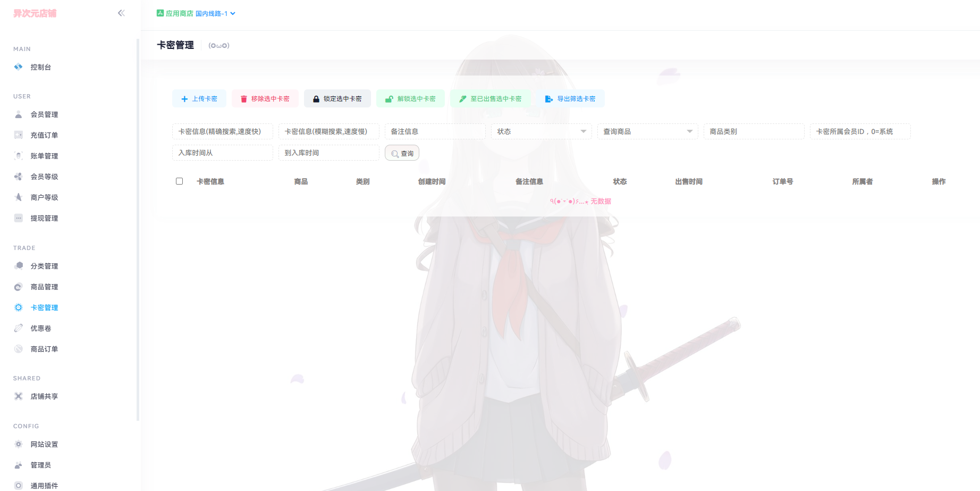Focus the 卡密信息(模糊搜索,速度慢) field

click(328, 131)
